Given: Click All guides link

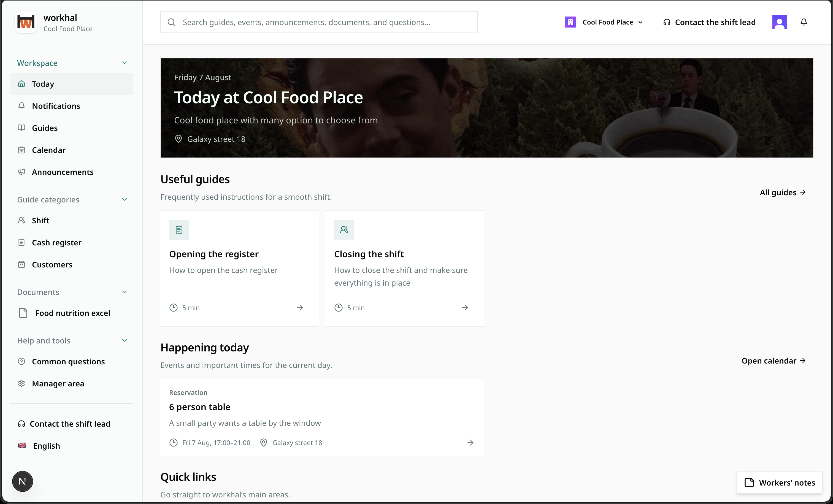Looking at the screenshot, I should point(783,192).
